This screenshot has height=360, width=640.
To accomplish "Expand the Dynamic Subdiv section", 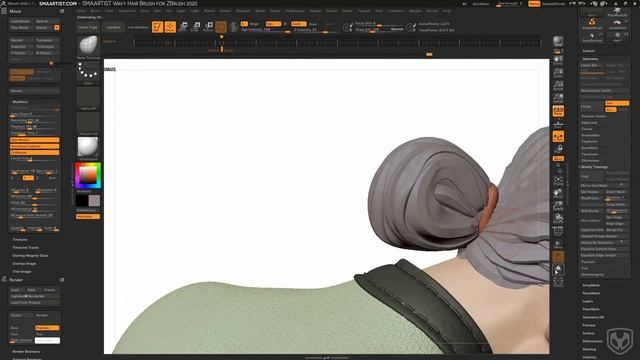I will tap(594, 116).
